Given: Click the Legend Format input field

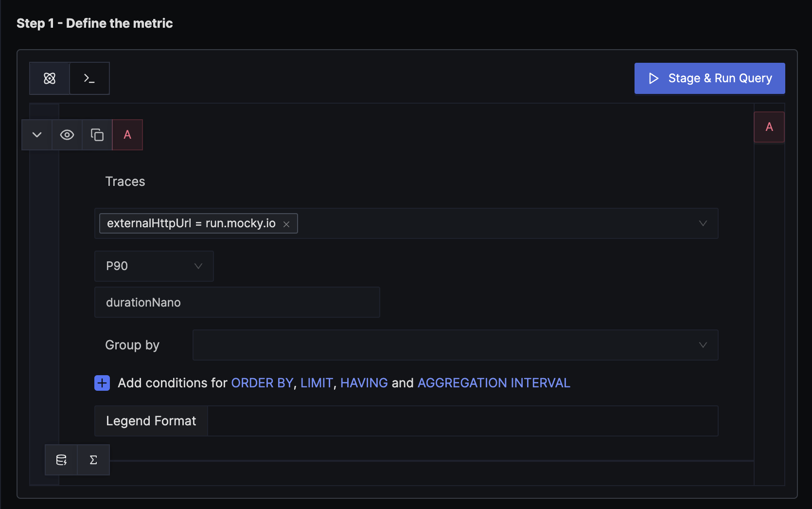Looking at the screenshot, I should (462, 421).
